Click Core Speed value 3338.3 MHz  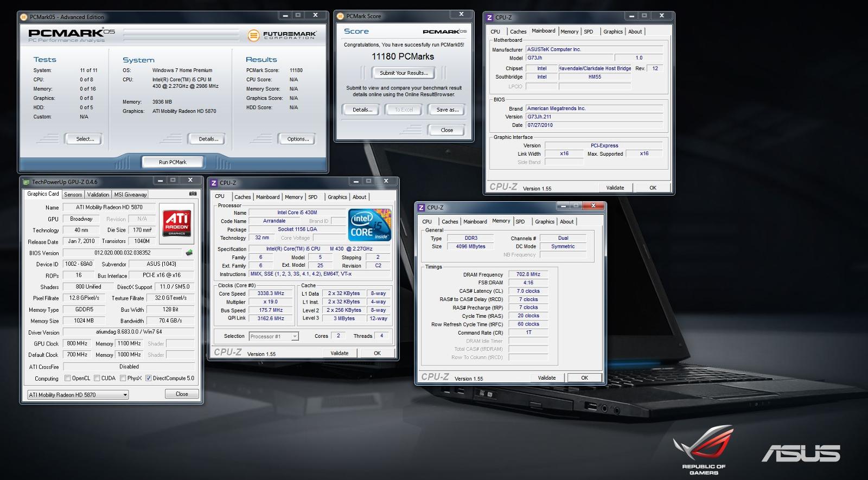[x=271, y=293]
